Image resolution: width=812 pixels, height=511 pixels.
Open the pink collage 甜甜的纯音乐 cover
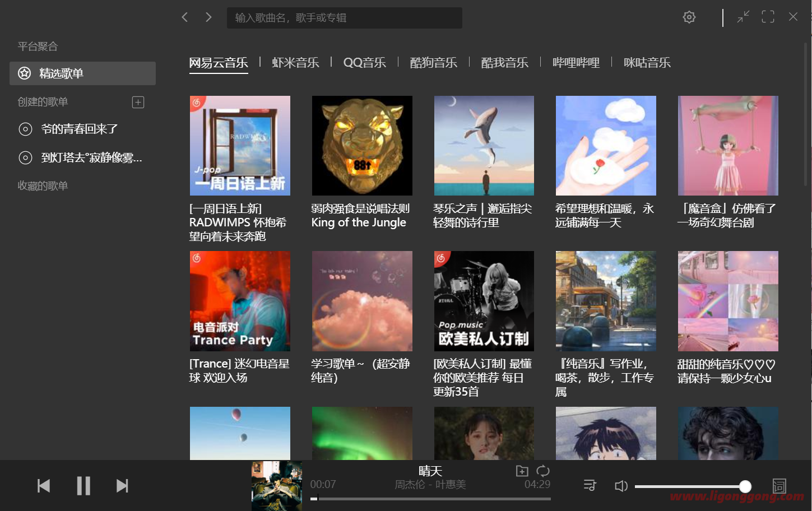tap(728, 301)
